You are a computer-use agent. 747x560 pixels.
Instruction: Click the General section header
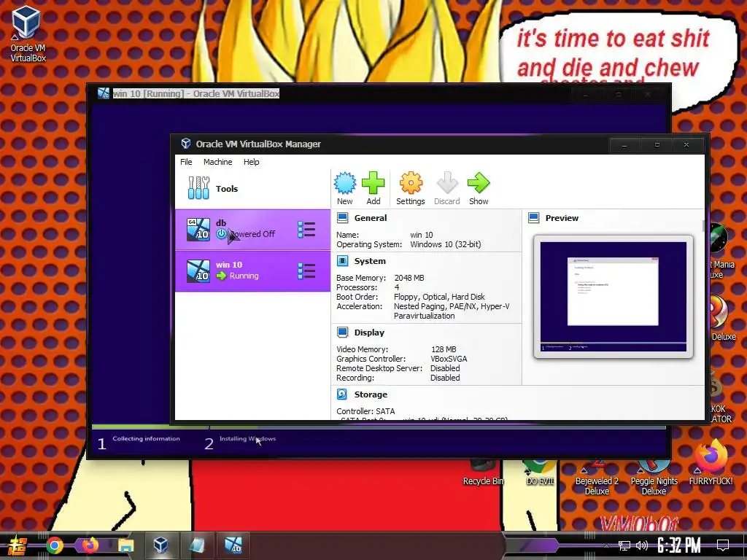point(370,218)
